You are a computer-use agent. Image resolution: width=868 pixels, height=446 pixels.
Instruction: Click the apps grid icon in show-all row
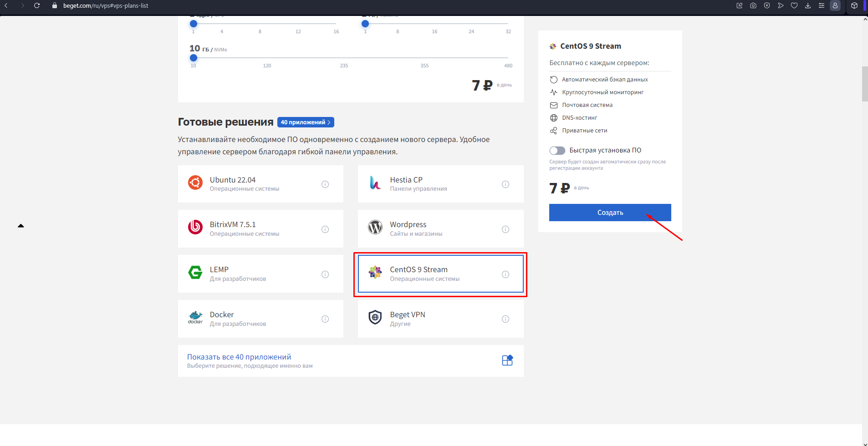(x=507, y=360)
